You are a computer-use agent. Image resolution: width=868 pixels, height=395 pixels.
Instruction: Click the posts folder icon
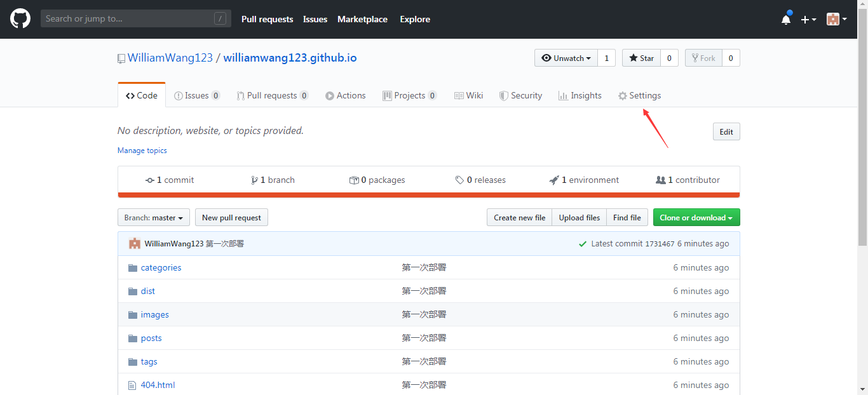tap(133, 338)
